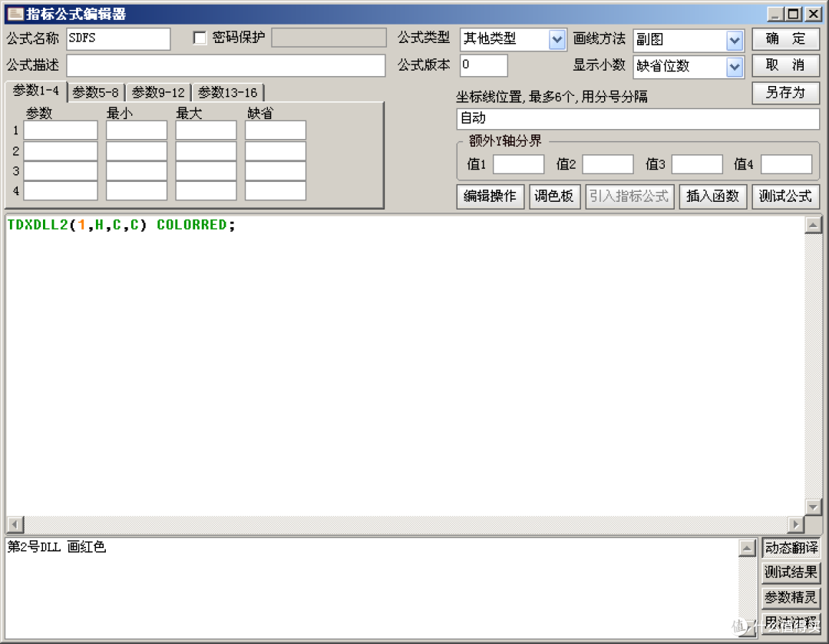Open the 画线方法 dropdown
Screen dimensions: 829x644
coord(735,40)
